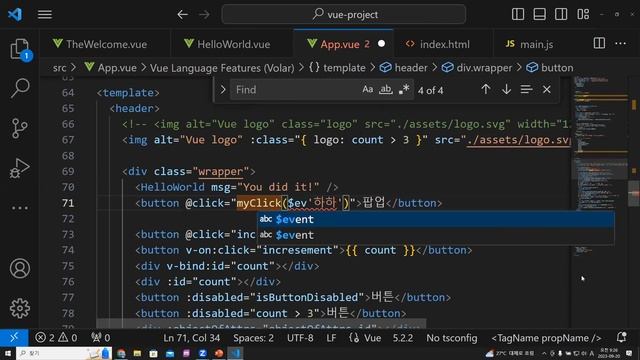Open notifications bell in status bar
Screen dimensions: 640x360
click(x=622, y=337)
